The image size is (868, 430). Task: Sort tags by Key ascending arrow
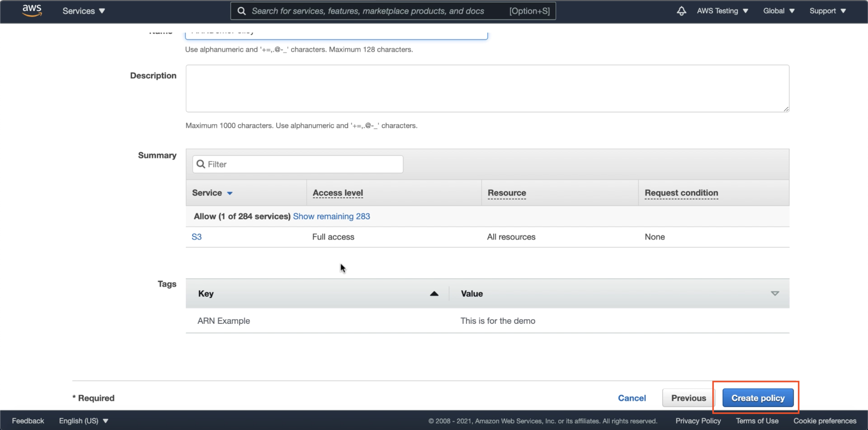(x=434, y=294)
